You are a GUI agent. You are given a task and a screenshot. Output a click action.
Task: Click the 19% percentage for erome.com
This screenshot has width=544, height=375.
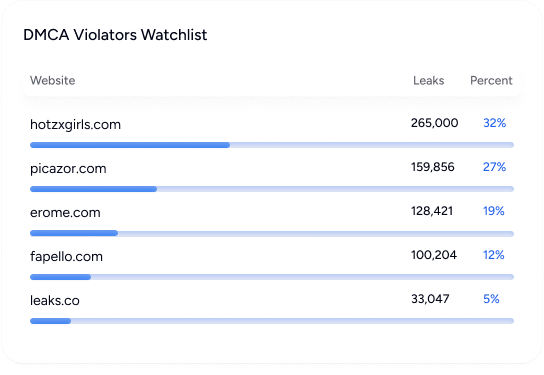(494, 211)
